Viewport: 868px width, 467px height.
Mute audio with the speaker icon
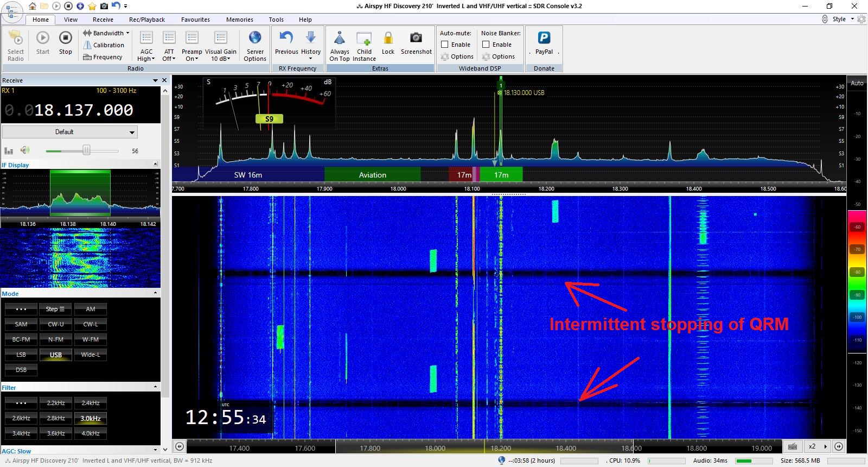[24, 150]
